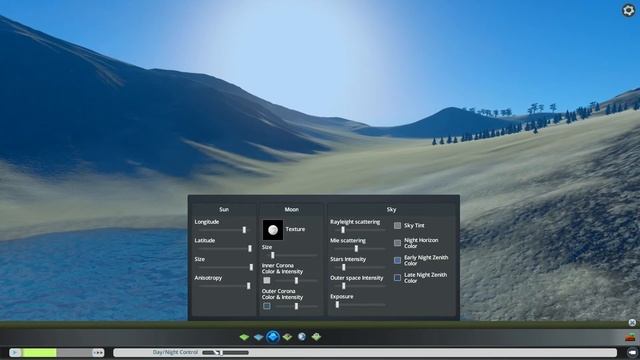Image resolution: width=640 pixels, height=360 pixels.
Task: Open the Inner Corona color swatch
Action: click(x=267, y=280)
